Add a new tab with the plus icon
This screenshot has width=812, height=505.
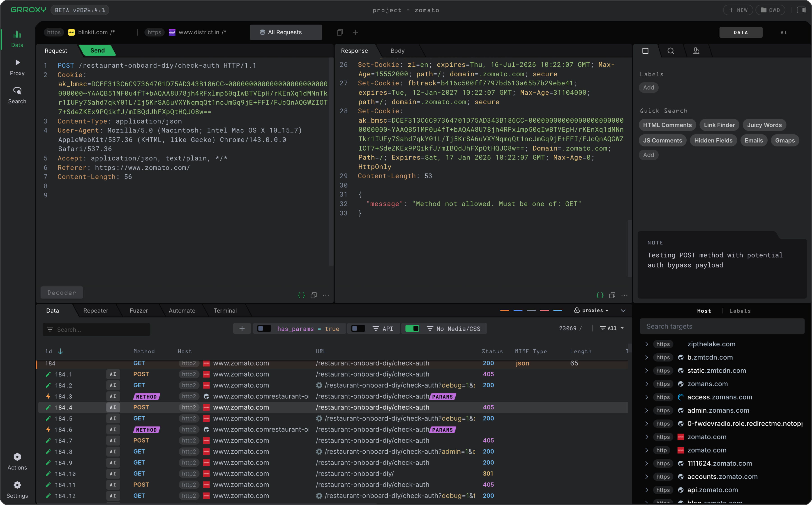pos(355,32)
